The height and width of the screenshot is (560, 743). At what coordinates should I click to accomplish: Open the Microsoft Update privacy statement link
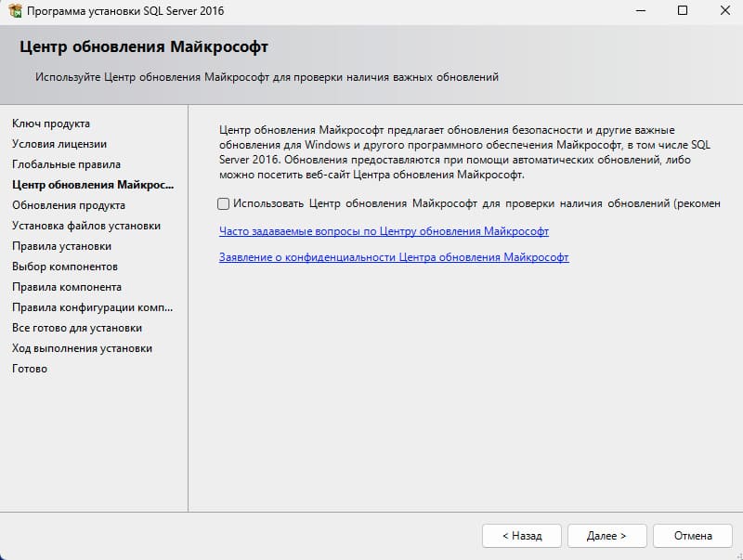click(x=394, y=257)
